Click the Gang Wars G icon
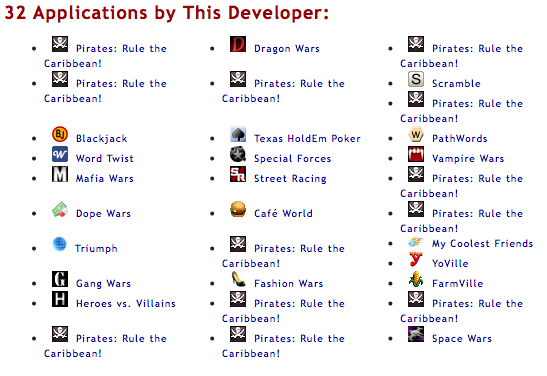Screen dimensions: 547x376 coord(60,279)
